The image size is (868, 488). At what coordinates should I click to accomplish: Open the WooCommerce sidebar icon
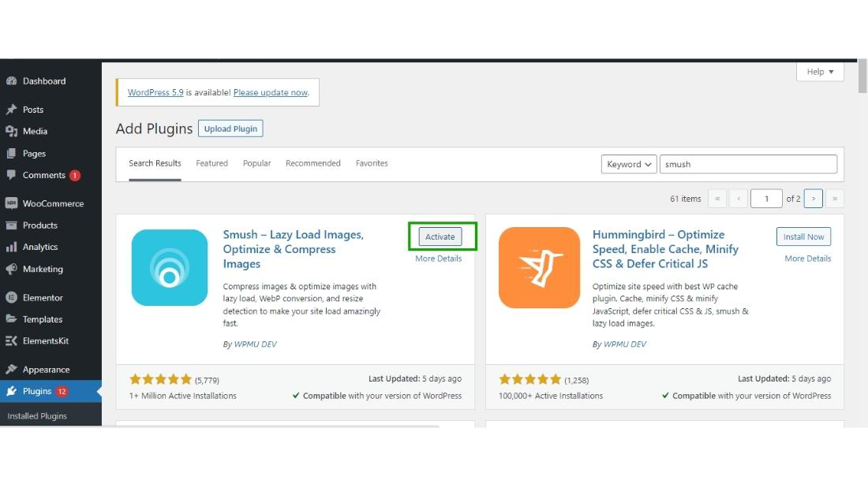(x=12, y=203)
